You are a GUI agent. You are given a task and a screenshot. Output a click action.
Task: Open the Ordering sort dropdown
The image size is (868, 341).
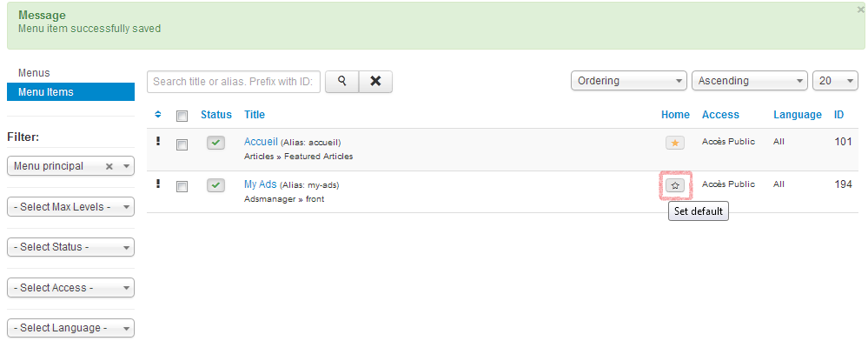click(629, 81)
